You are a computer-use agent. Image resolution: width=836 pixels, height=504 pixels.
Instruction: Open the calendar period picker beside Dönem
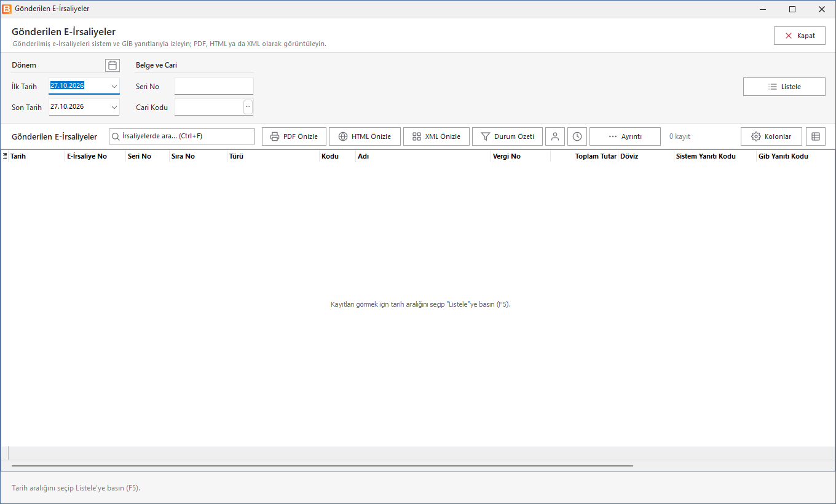point(112,65)
